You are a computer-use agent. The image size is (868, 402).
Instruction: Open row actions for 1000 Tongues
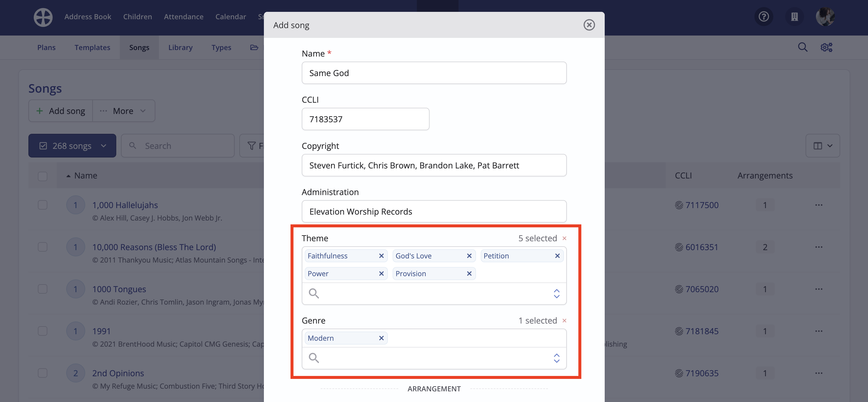click(819, 289)
